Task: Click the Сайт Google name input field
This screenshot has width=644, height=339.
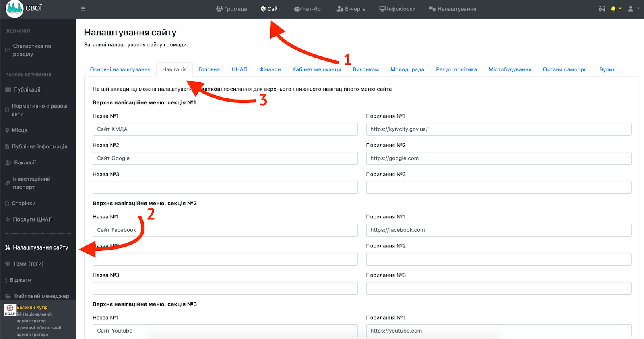Action: (x=225, y=158)
